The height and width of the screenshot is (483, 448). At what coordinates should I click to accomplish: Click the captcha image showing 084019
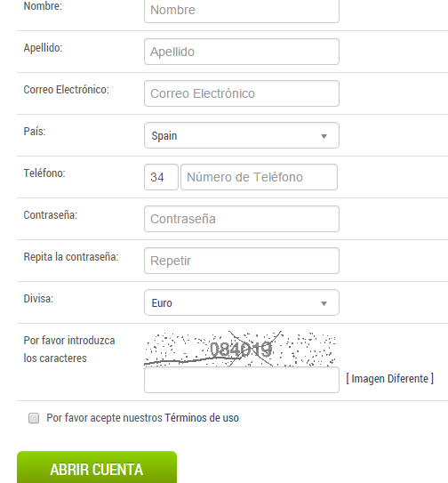point(239,349)
